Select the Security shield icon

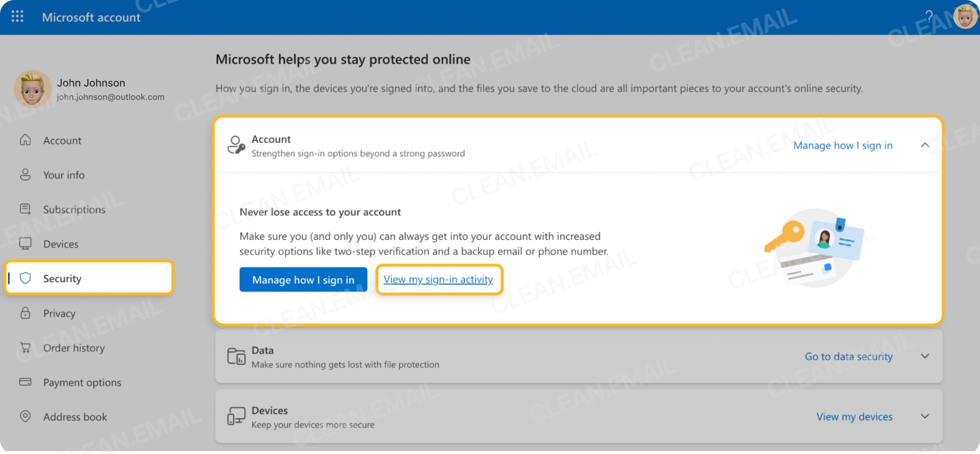tap(25, 278)
